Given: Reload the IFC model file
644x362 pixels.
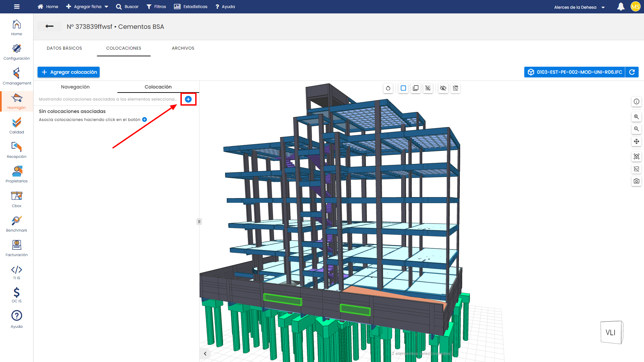Looking at the screenshot, I should pyautogui.click(x=632, y=72).
